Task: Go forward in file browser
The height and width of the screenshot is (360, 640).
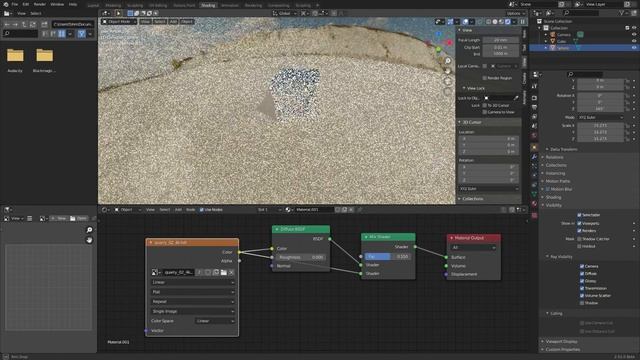Action: [16, 24]
